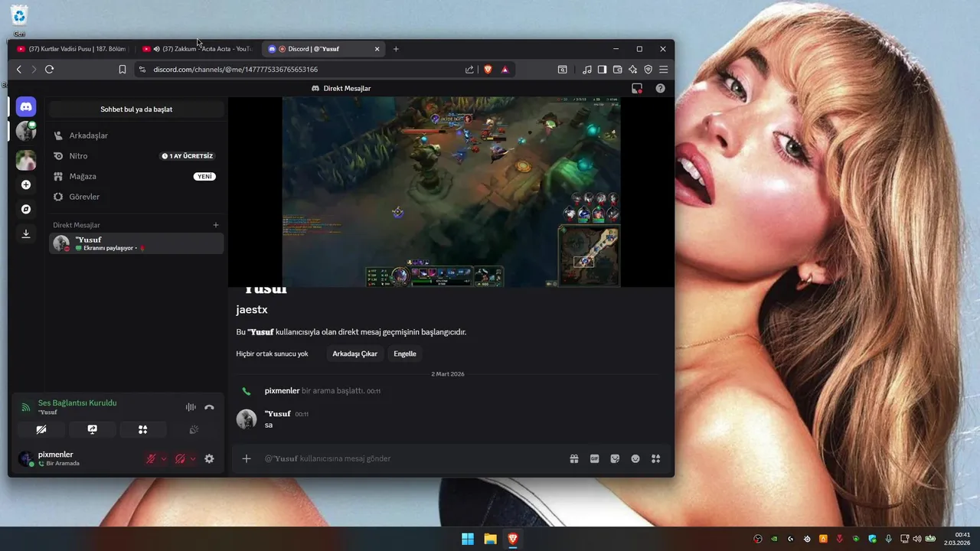Image resolution: width=980 pixels, height=551 pixels.
Task: Click the gift icon in message bar
Action: (x=574, y=458)
